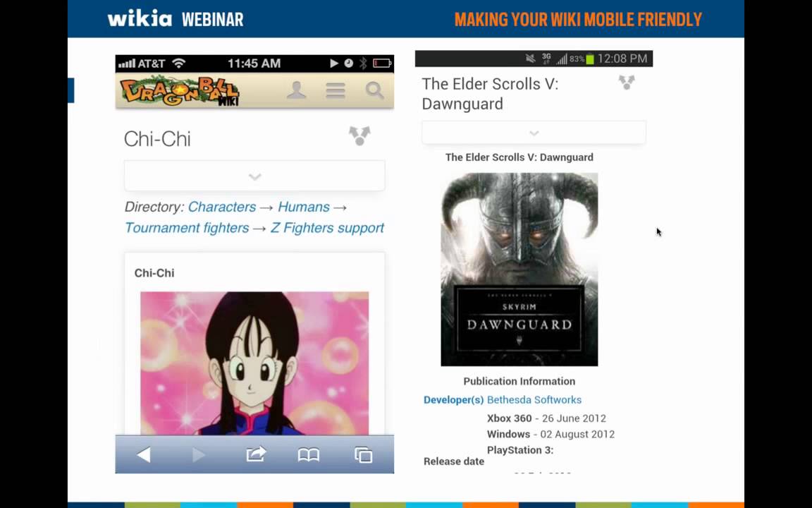Tap the browser back arrow
The width and height of the screenshot is (812, 508).
[x=144, y=454]
